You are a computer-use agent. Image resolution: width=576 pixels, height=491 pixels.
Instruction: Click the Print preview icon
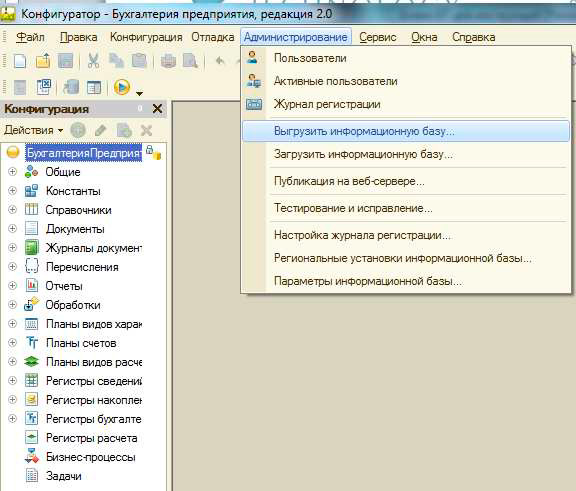(190, 61)
